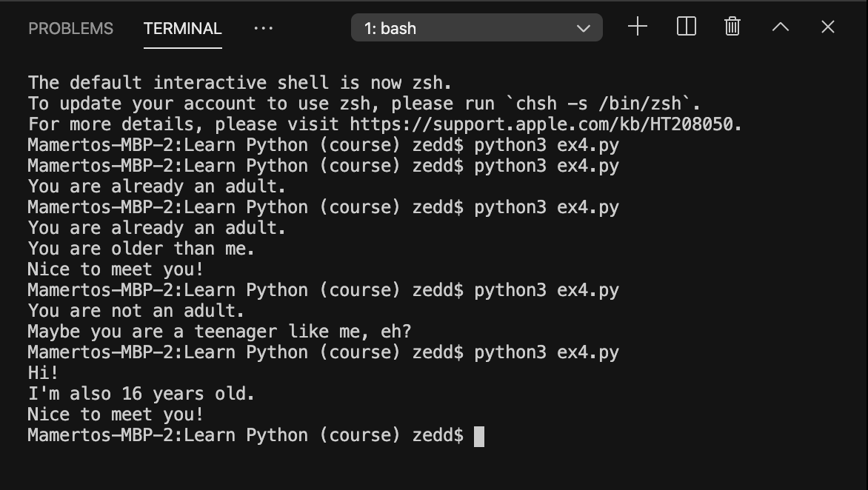The height and width of the screenshot is (490, 868).
Task: Click the 'You are older than me.' output line
Action: [x=141, y=249]
